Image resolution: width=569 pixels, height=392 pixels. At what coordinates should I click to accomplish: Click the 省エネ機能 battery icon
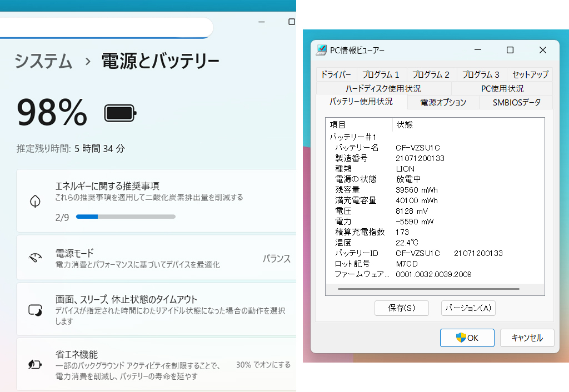tap(35, 364)
